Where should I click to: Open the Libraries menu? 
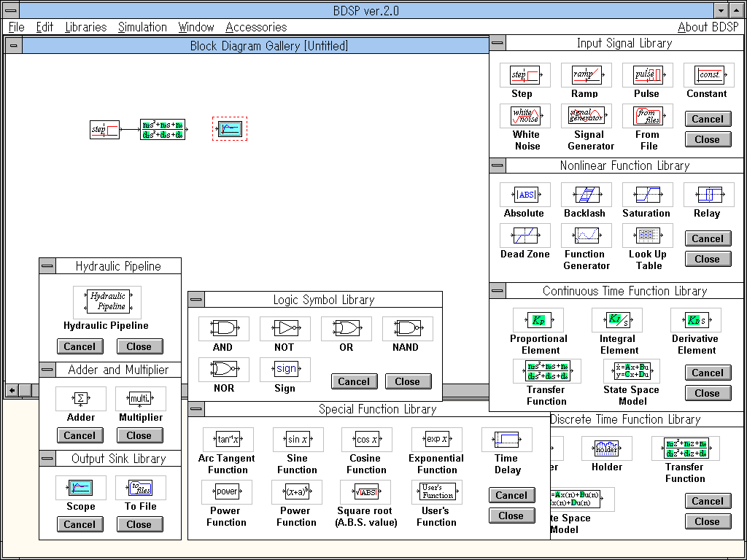85,27
